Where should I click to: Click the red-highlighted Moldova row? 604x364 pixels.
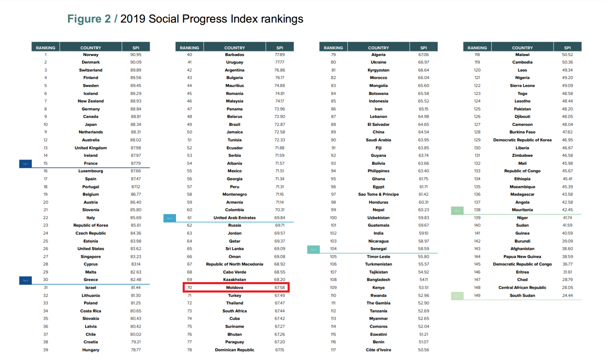point(236,288)
